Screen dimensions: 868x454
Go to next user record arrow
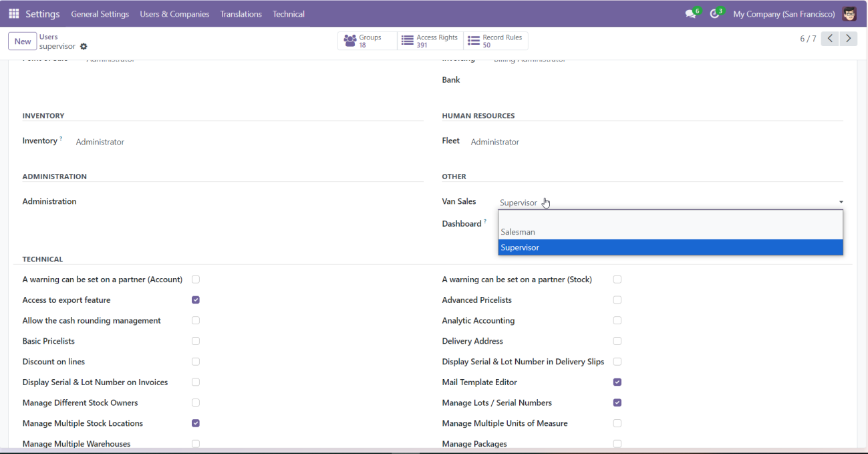(x=849, y=39)
